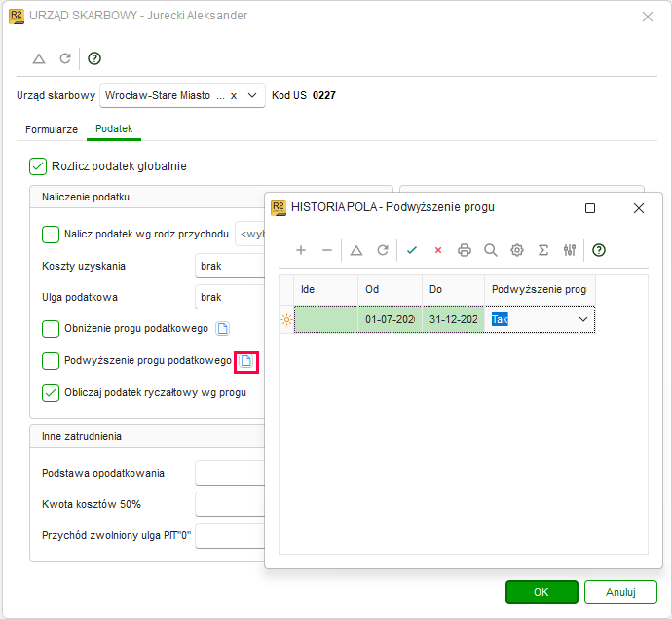
Task: Open help in Urząd skarbowy toolbar
Action: [x=94, y=58]
